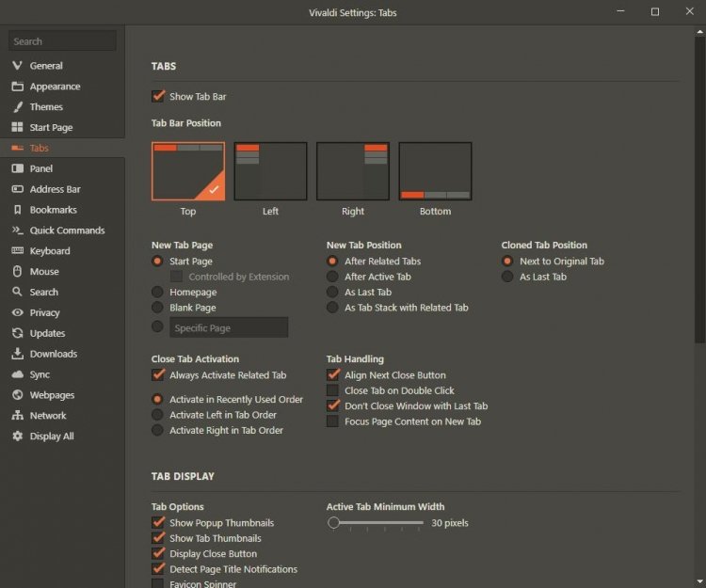Click the Display All gear icon
The height and width of the screenshot is (588, 706).
(x=17, y=436)
